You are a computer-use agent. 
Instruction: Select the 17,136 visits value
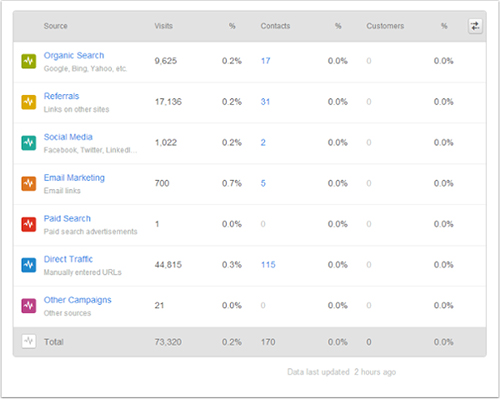pyautogui.click(x=168, y=102)
